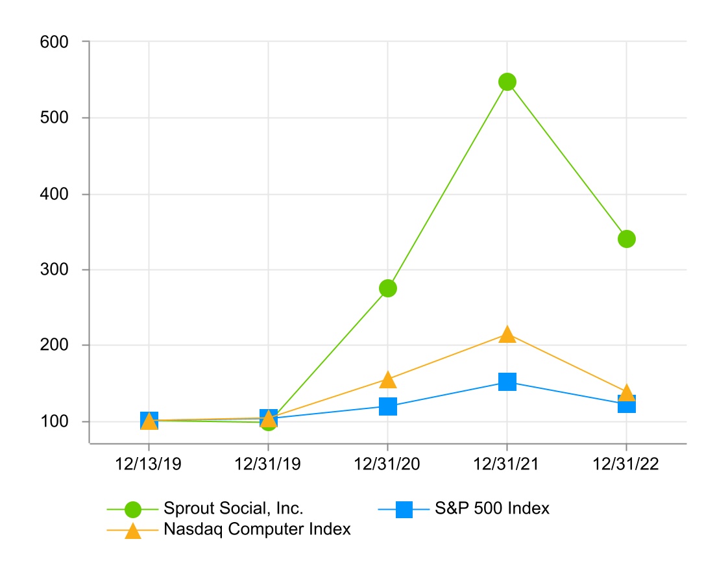Click blue square legend swatch
This screenshot has height=587, width=728.
404,510
